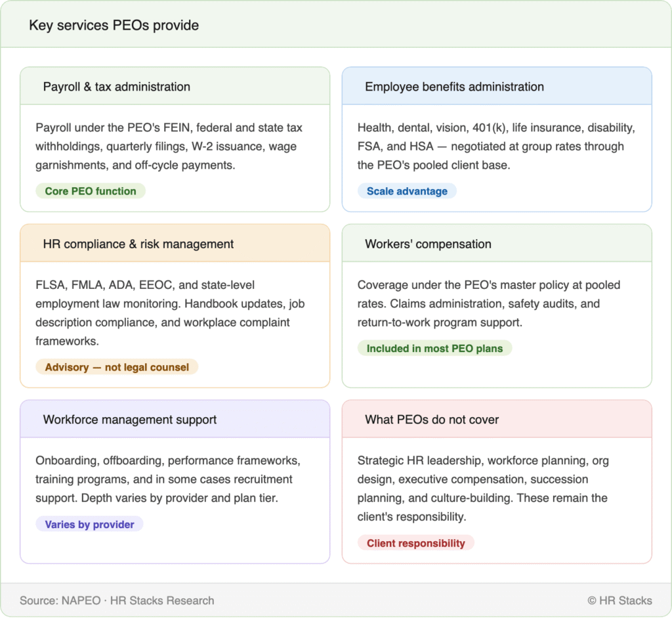Viewport: 672px width, 618px height.
Task: Click the '© HR Stacks' copyright text
Action: (619, 600)
